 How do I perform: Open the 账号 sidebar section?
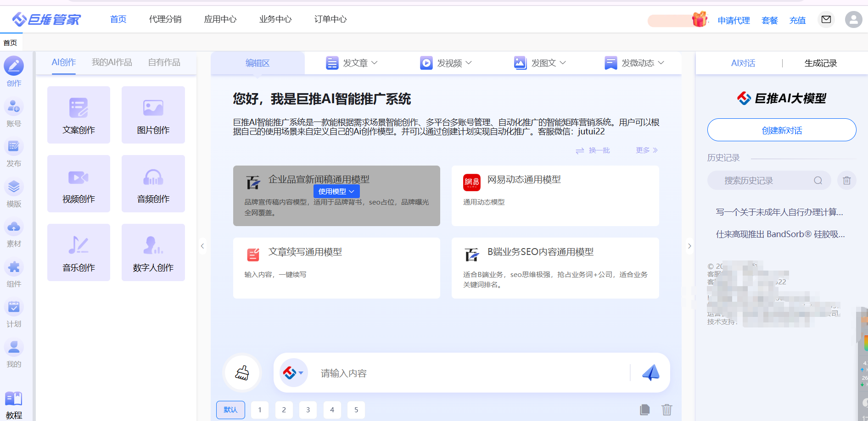click(14, 112)
